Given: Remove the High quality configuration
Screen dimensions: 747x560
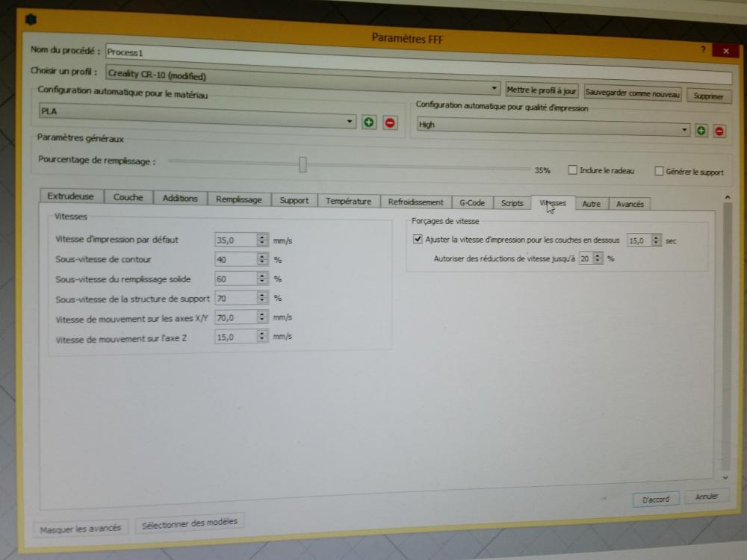Looking at the screenshot, I should (x=719, y=131).
